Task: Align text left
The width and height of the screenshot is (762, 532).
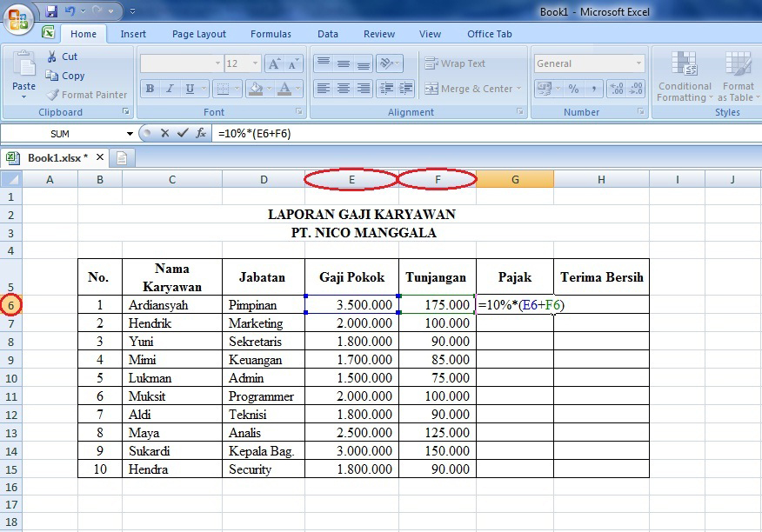Action: (324, 89)
